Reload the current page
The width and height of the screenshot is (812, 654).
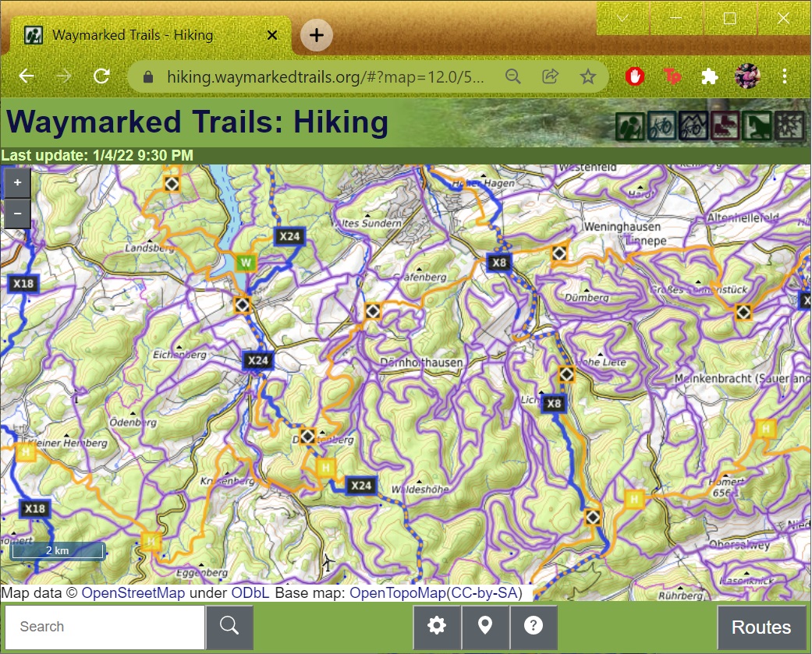[x=101, y=76]
